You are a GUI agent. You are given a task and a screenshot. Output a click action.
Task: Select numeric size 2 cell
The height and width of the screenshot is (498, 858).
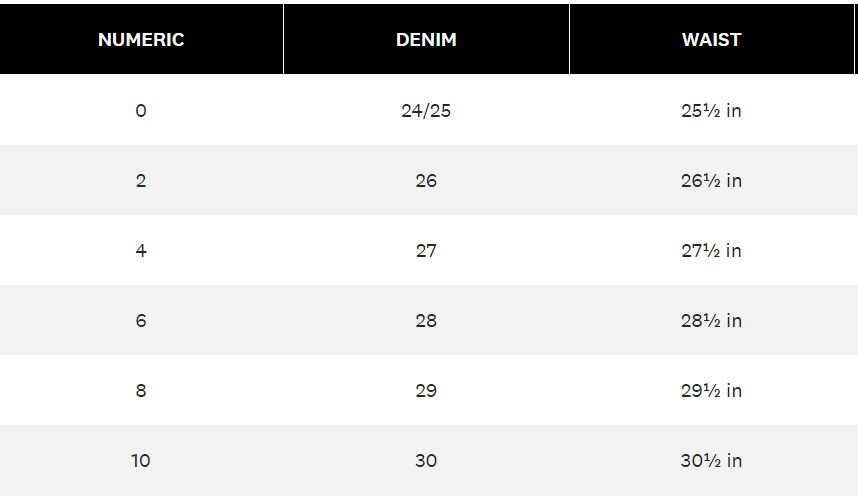click(x=141, y=181)
